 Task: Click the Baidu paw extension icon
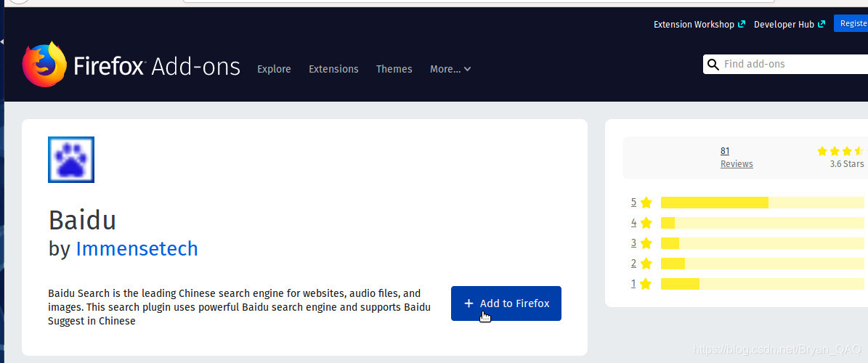[71, 160]
